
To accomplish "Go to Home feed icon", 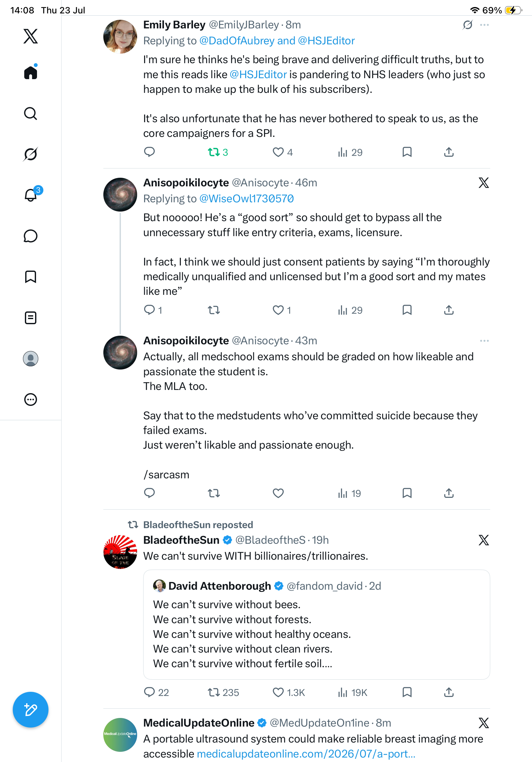I will 31,72.
